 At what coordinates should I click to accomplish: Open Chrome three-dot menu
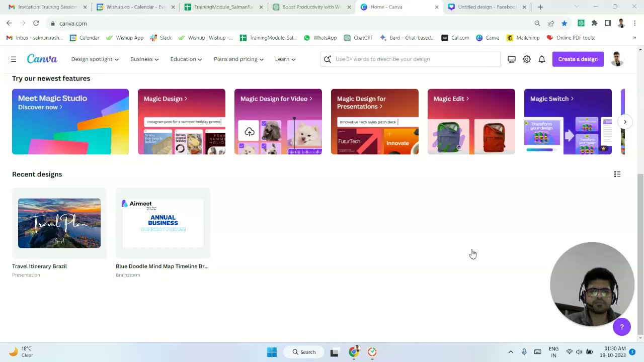tap(634, 23)
